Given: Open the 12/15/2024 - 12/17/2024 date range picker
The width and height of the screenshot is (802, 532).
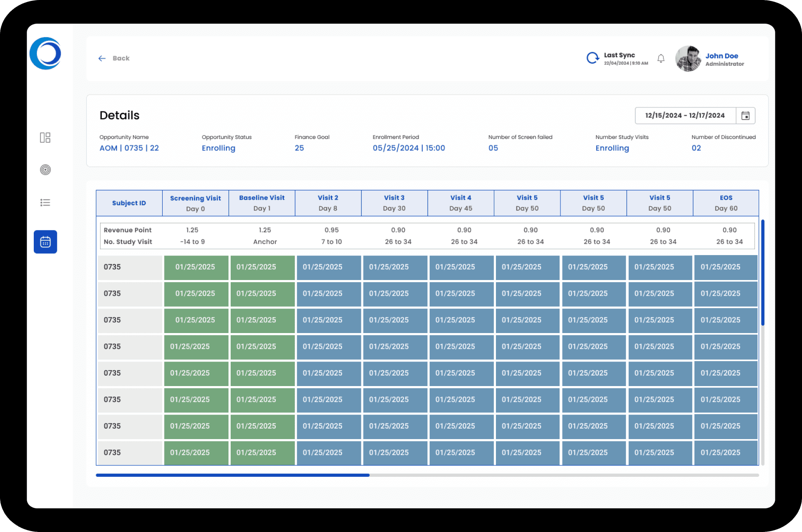Looking at the screenshot, I should [685, 115].
